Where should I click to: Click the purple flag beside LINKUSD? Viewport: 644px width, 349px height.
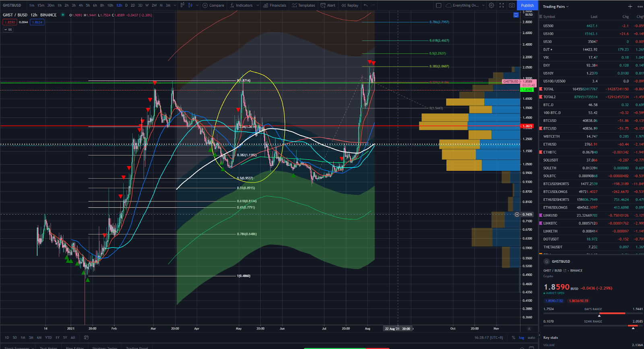pyautogui.click(x=541, y=216)
